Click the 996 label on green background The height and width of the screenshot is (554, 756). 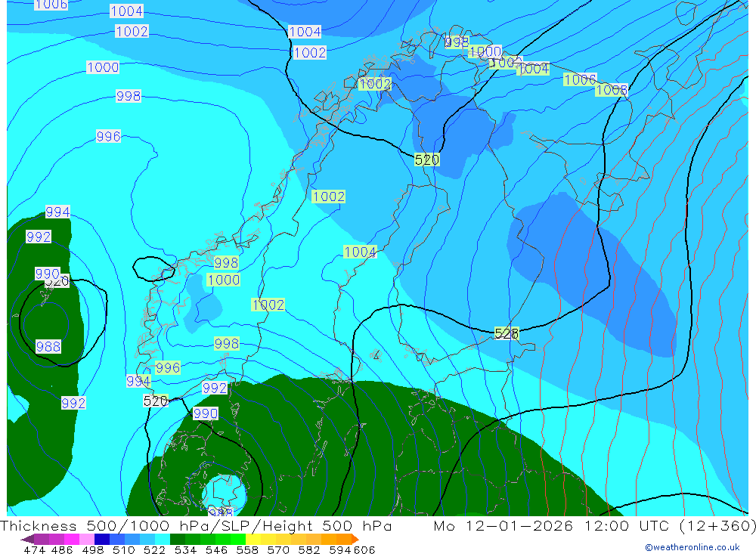point(168,368)
